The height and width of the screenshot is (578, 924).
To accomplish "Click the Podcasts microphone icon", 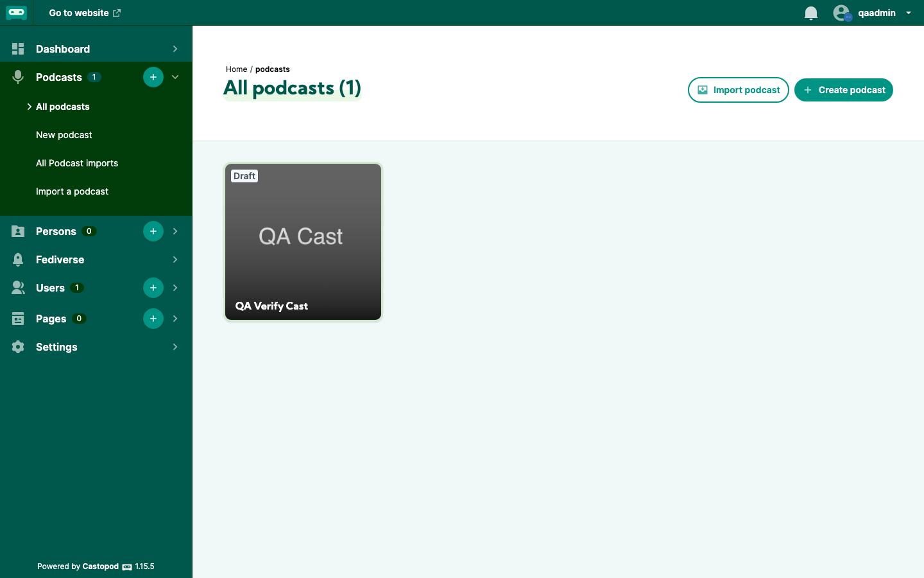I will (x=18, y=77).
